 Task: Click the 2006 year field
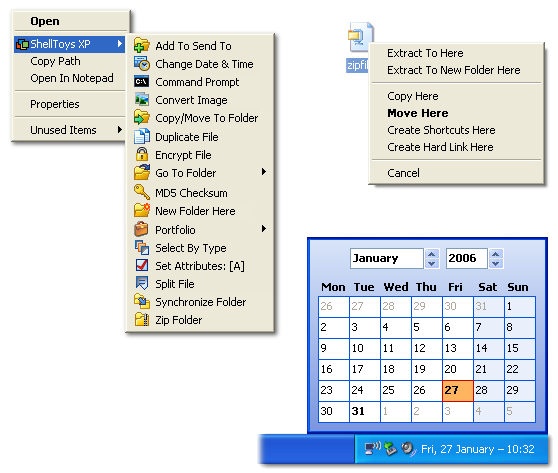(x=467, y=258)
